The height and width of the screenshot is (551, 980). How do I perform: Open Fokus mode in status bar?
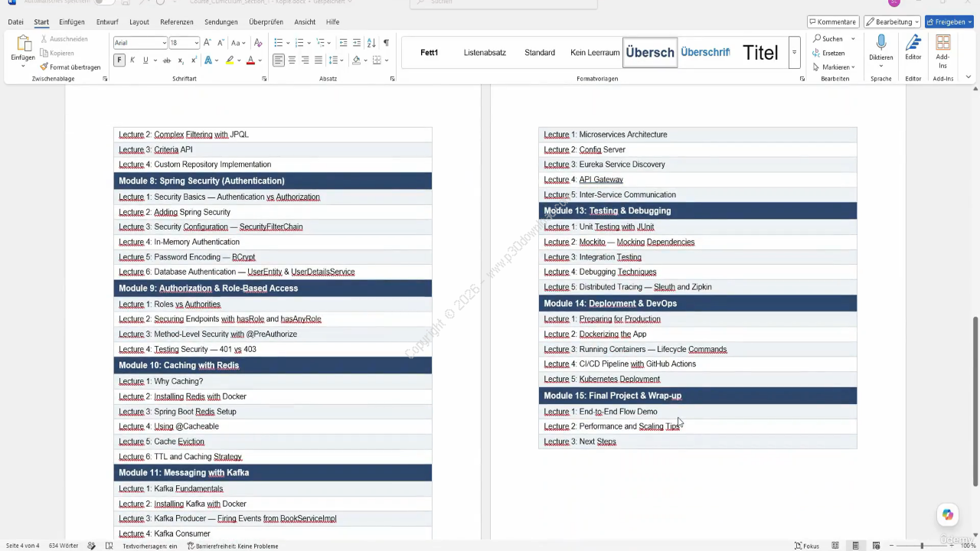click(x=807, y=546)
